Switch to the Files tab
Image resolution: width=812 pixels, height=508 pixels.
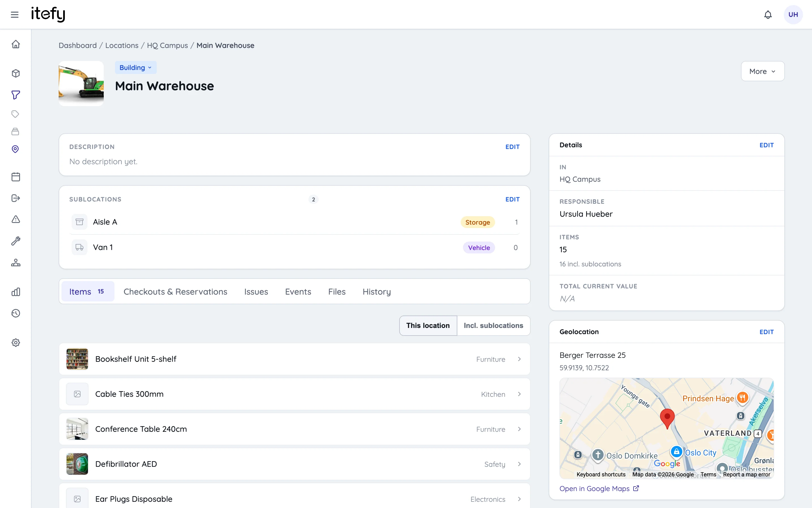337,291
